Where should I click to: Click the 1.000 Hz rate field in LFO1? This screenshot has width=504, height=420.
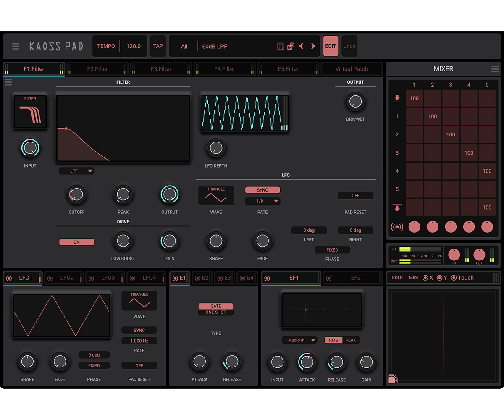[x=139, y=341]
